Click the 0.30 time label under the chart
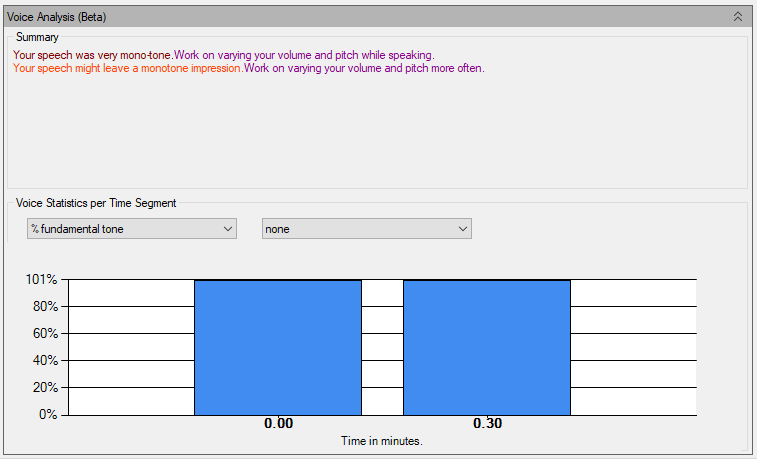Viewport: 757px width, 459px height. tap(487, 424)
